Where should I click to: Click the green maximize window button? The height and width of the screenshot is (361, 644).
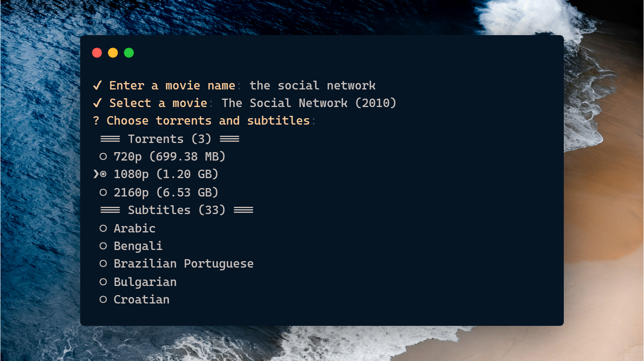(129, 53)
